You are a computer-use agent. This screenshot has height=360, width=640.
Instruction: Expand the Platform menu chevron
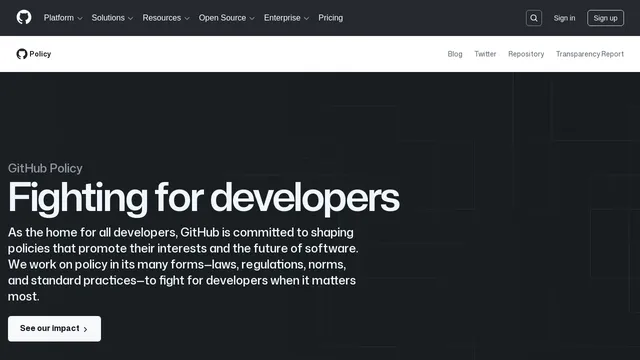80,18
